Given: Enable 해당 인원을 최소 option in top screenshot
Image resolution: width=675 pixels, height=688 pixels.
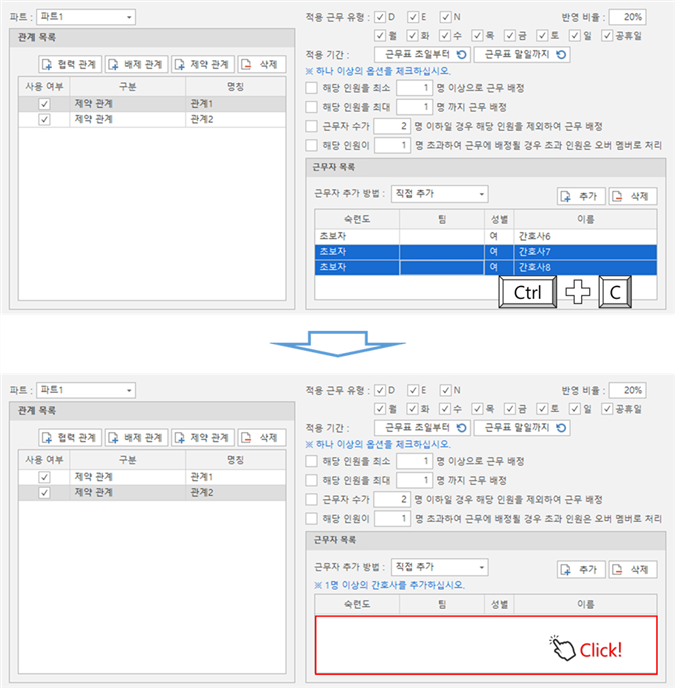Looking at the screenshot, I should click(312, 88).
